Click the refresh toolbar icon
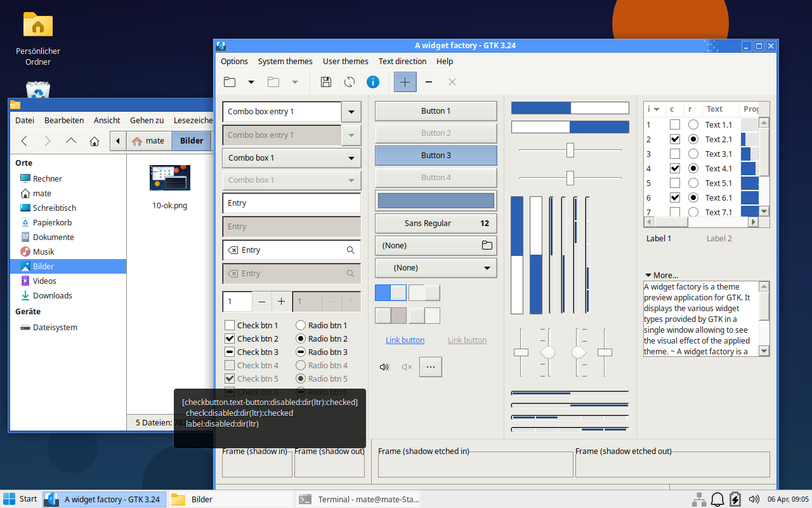The width and height of the screenshot is (812, 508). (x=350, y=82)
